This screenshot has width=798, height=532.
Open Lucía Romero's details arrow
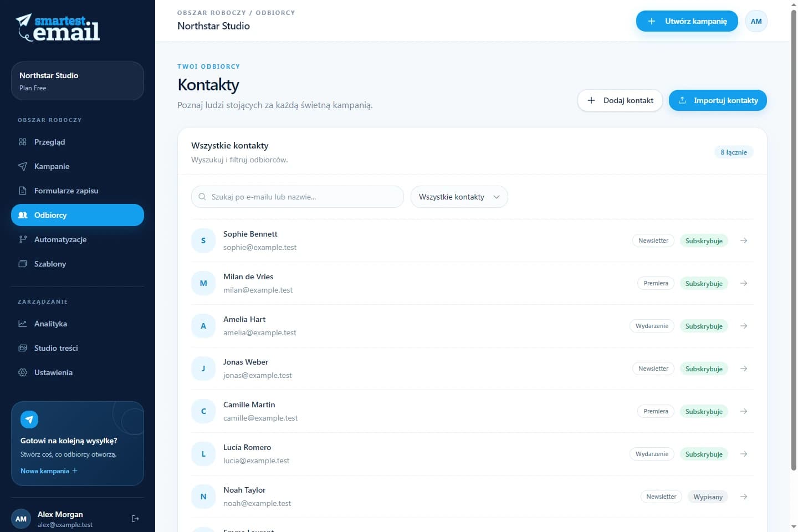tap(744, 454)
